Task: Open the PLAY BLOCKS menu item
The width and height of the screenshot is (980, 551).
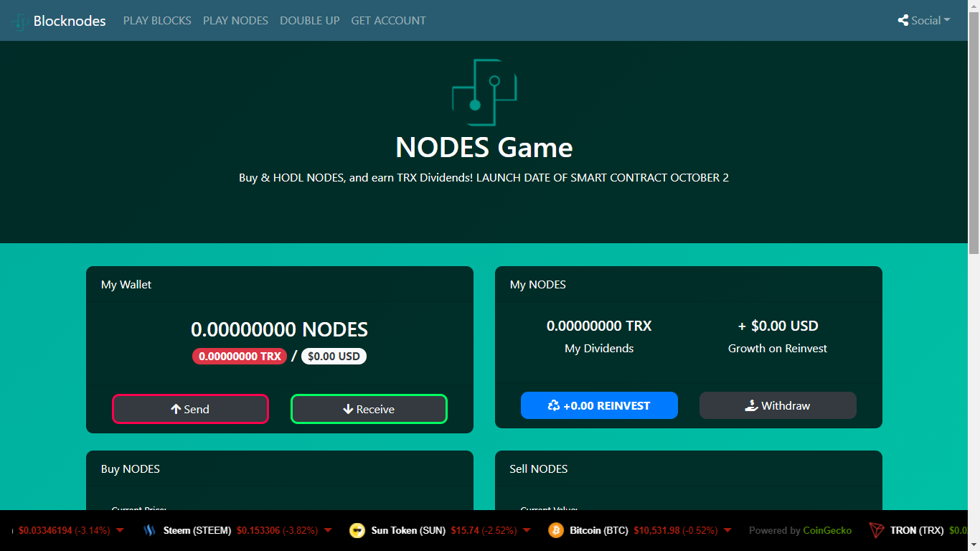Action: coord(157,20)
